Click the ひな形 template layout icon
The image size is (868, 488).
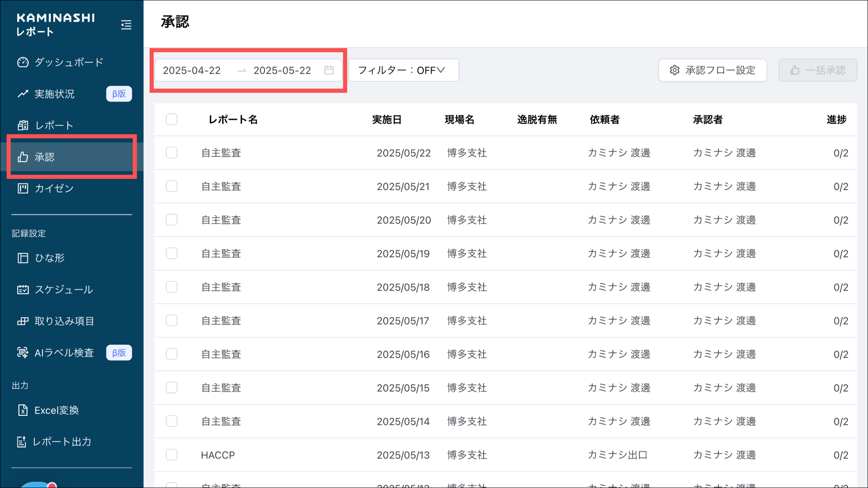point(23,258)
